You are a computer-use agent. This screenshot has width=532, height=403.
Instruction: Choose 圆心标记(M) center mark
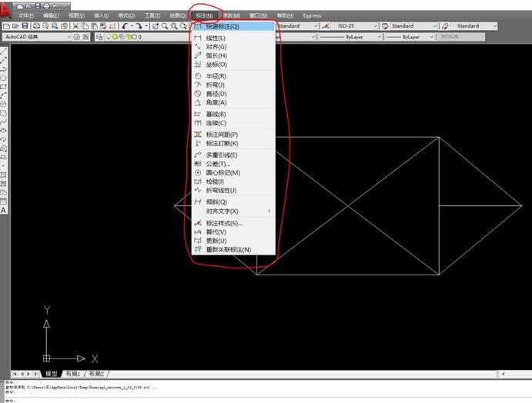pyautogui.click(x=233, y=172)
